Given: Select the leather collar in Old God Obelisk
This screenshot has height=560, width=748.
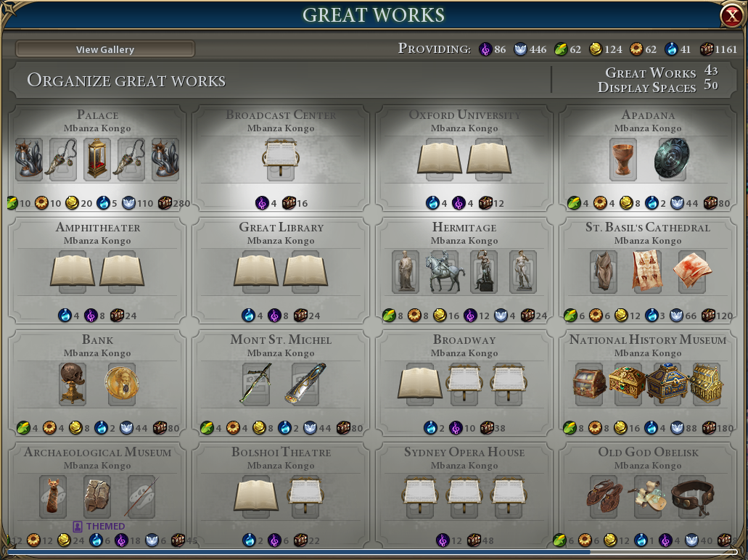Looking at the screenshot, I should 692,497.
